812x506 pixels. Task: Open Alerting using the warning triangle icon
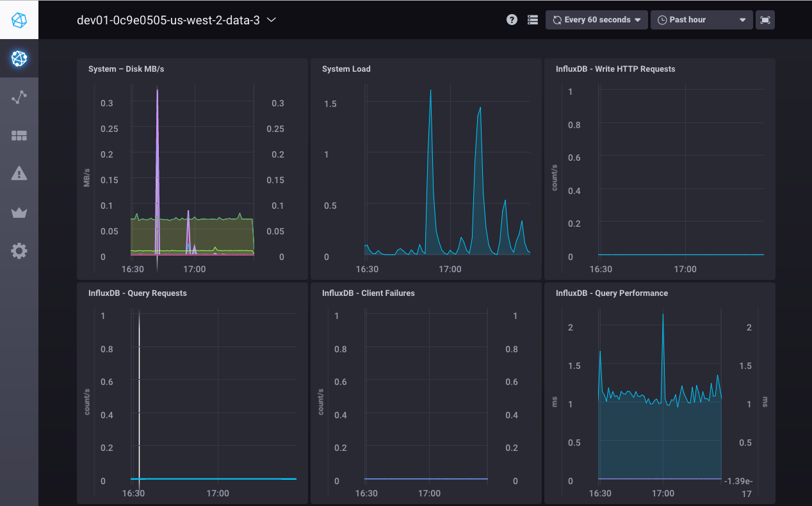pos(19,173)
